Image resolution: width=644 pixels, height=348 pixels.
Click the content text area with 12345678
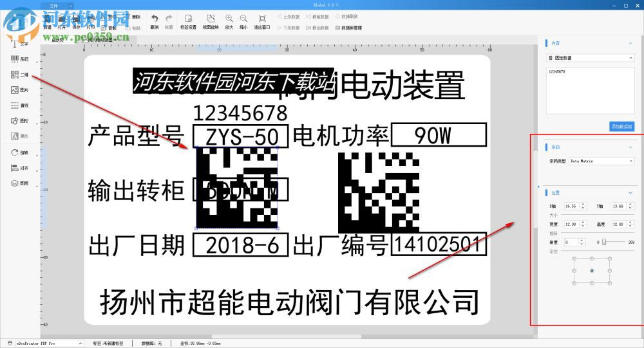pos(590,90)
